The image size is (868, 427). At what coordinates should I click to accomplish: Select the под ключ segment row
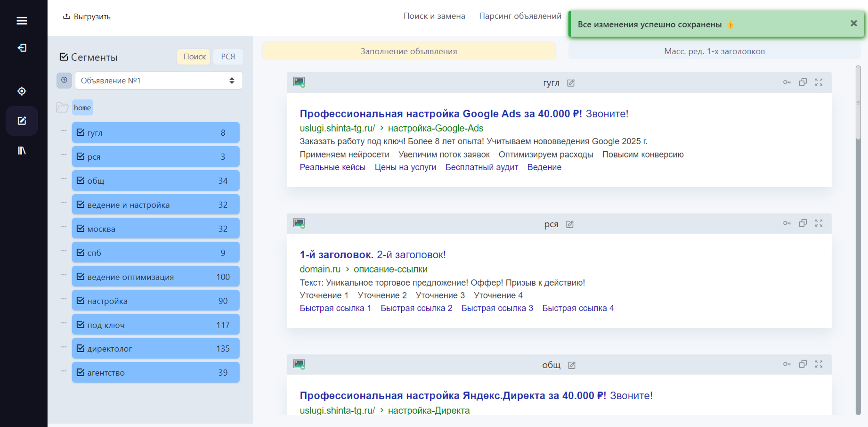(156, 325)
